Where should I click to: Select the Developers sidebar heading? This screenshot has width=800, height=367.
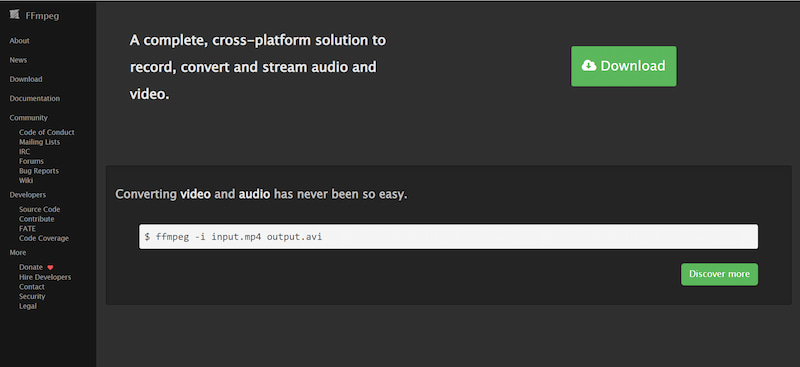pos(28,195)
